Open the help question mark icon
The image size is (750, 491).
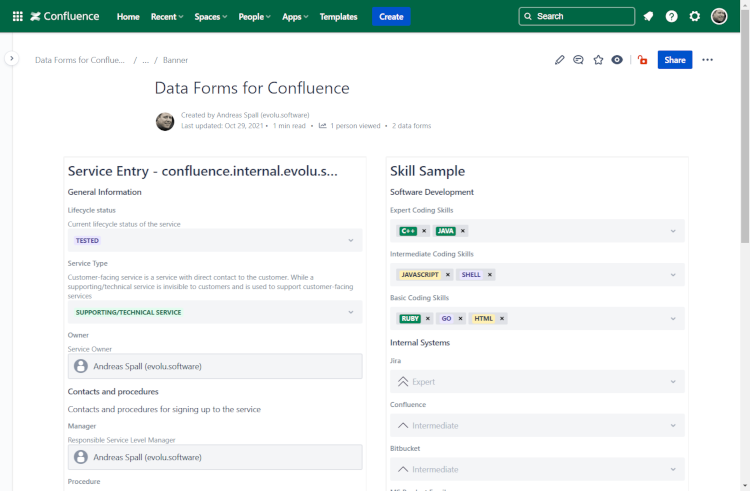coord(672,16)
